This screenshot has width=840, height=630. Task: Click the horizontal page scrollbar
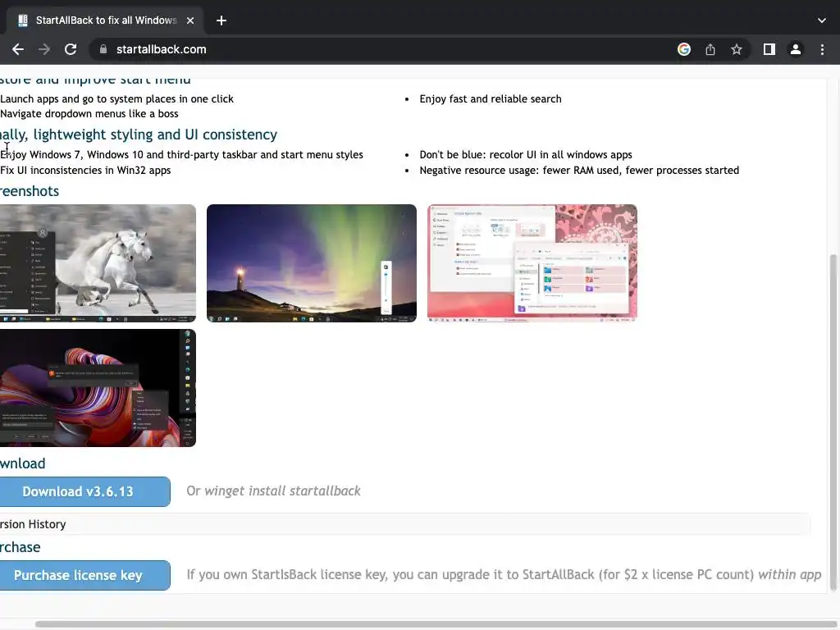tap(436, 624)
